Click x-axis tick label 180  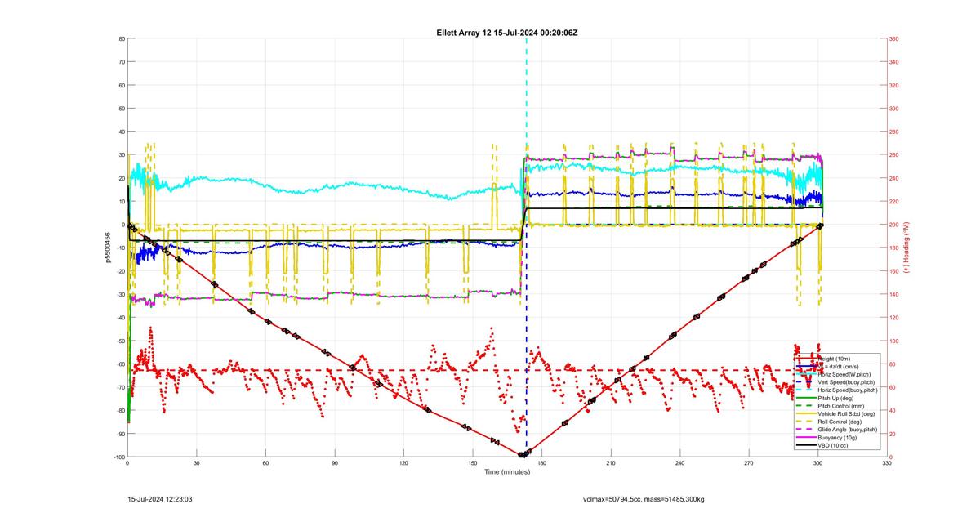click(542, 463)
